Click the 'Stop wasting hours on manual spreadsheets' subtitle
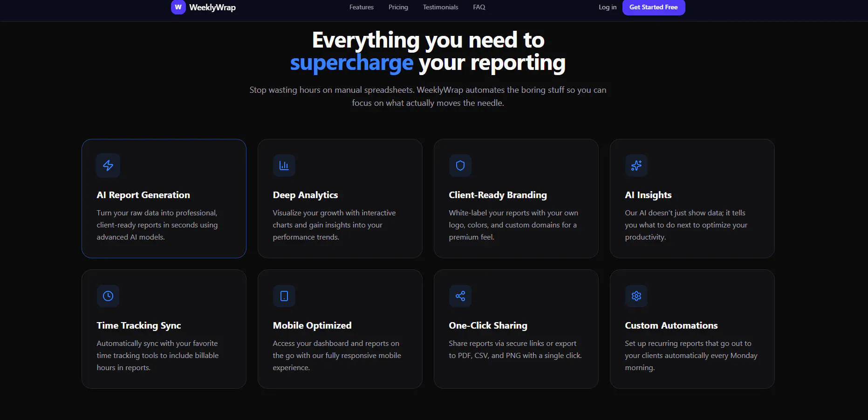Image resolution: width=868 pixels, height=420 pixels. click(x=428, y=96)
